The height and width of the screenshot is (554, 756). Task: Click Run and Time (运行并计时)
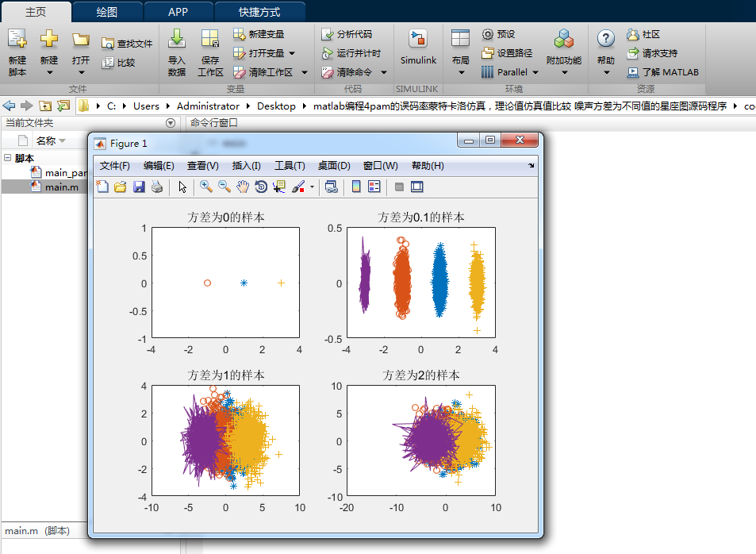coord(351,53)
